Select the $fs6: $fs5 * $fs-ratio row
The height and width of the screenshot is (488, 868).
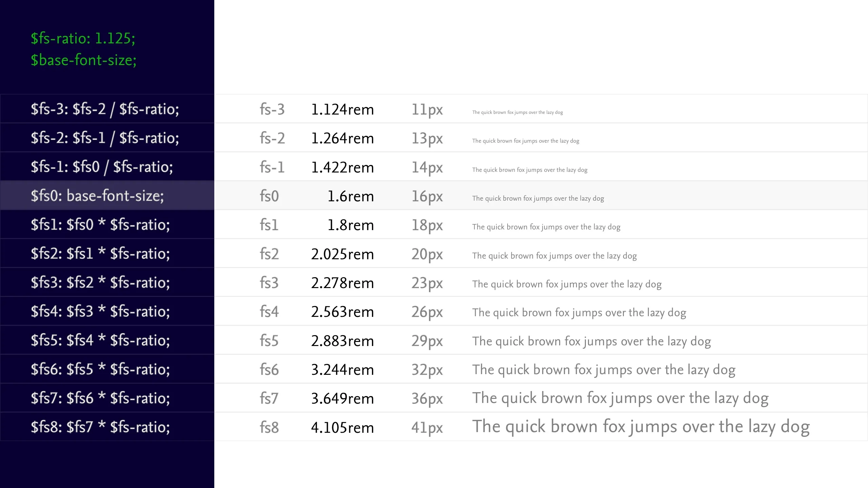pos(107,369)
